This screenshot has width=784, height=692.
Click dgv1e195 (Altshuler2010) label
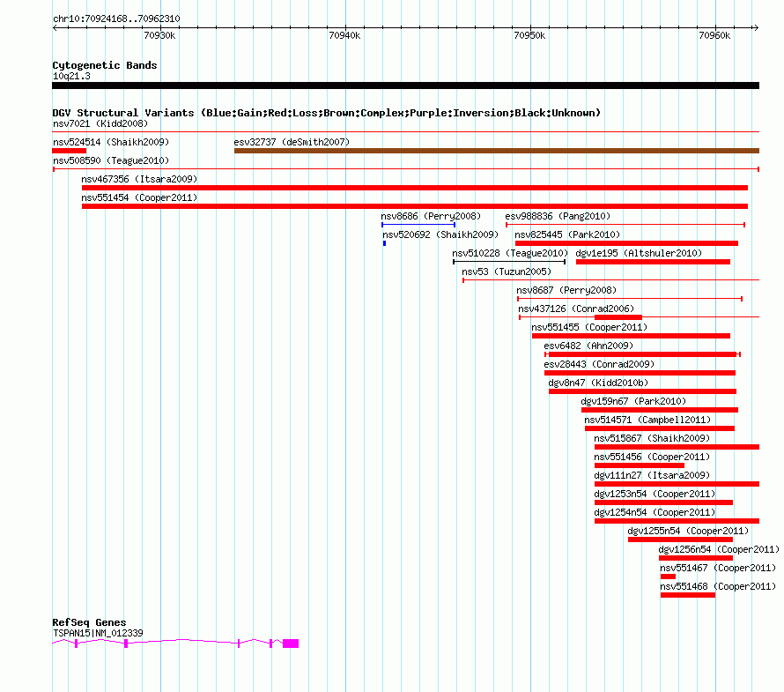[639, 253]
